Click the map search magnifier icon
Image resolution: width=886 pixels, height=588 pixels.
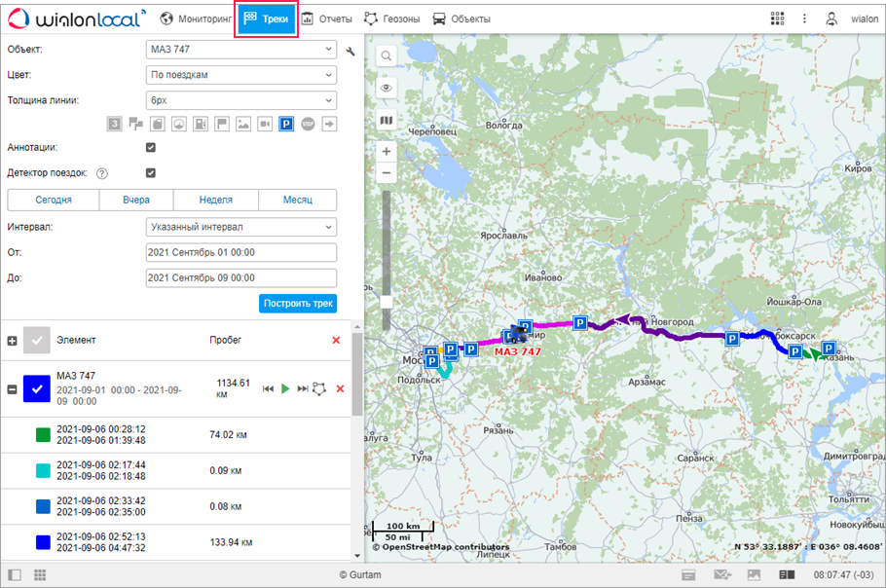(x=387, y=56)
